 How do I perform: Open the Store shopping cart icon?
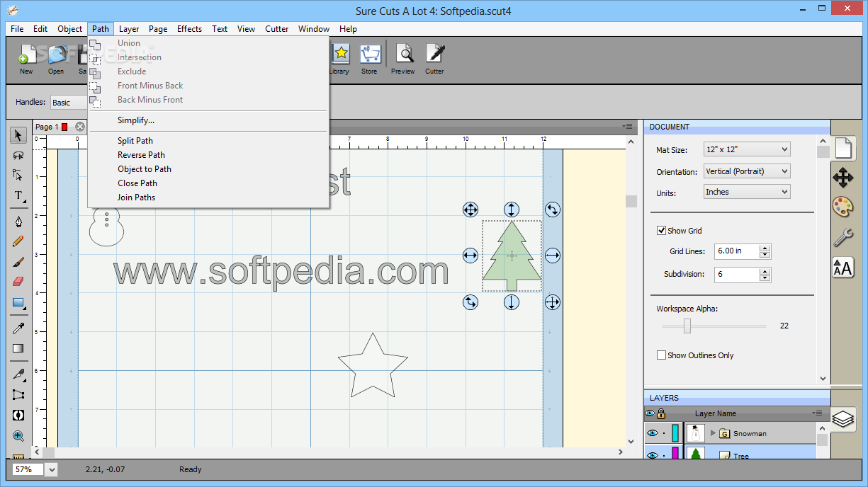[x=369, y=59]
